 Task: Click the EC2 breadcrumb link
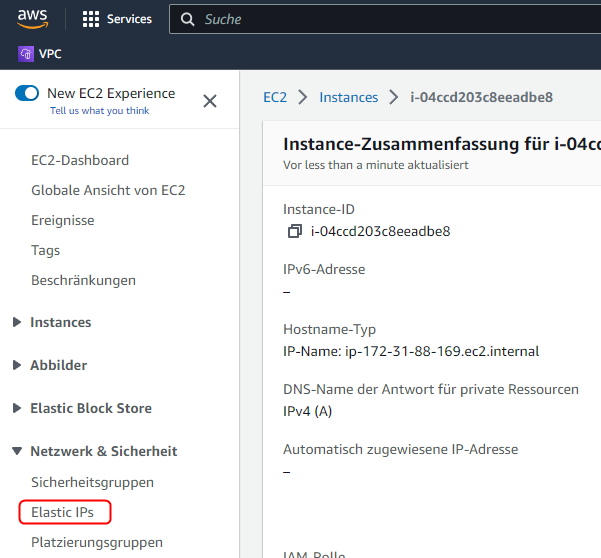[275, 97]
